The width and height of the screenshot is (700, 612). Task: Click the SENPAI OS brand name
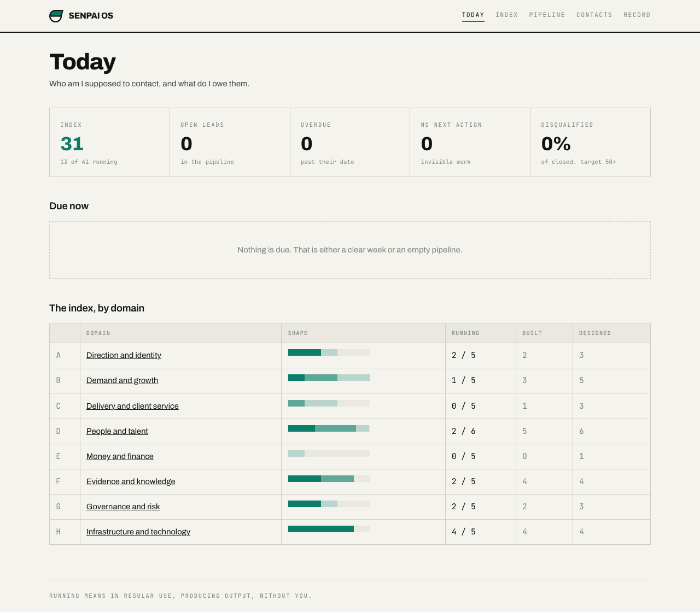[x=91, y=16]
